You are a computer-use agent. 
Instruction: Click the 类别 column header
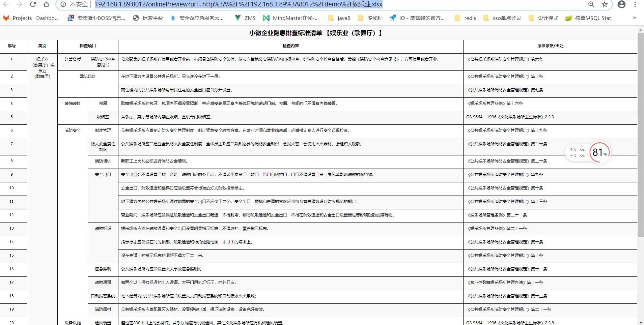pyautogui.click(x=42, y=46)
